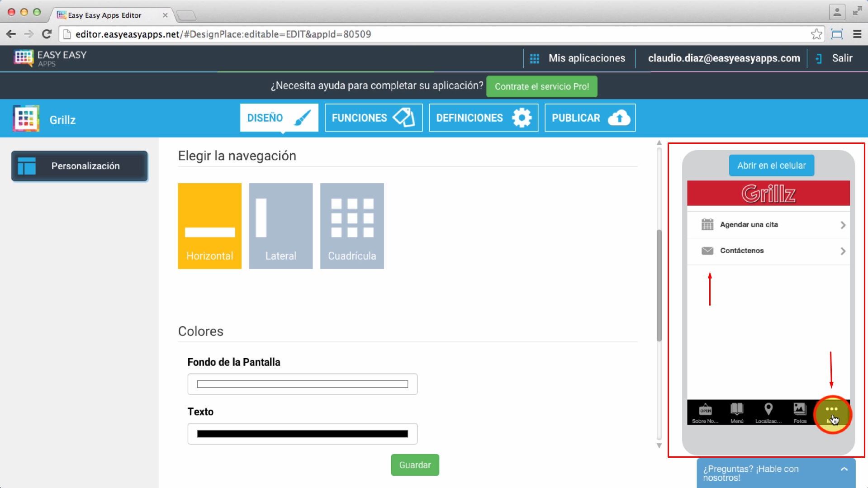The height and width of the screenshot is (488, 868).
Task: Bookmark page with the star icon
Action: pyautogui.click(x=816, y=34)
